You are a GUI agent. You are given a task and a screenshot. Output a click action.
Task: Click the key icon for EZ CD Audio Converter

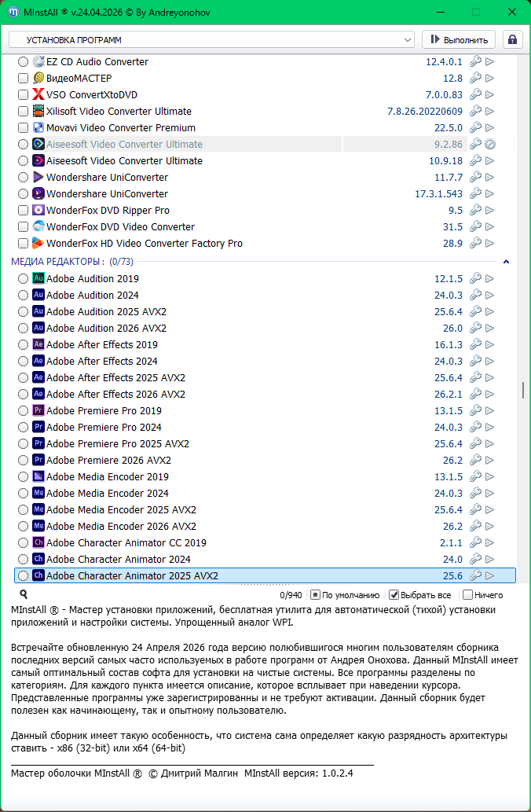coord(474,61)
